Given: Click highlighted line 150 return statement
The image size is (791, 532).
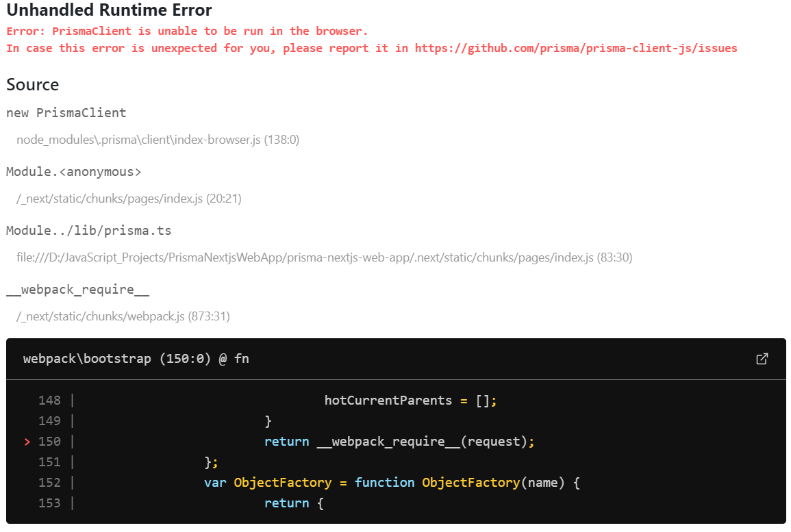Looking at the screenshot, I should point(399,442).
